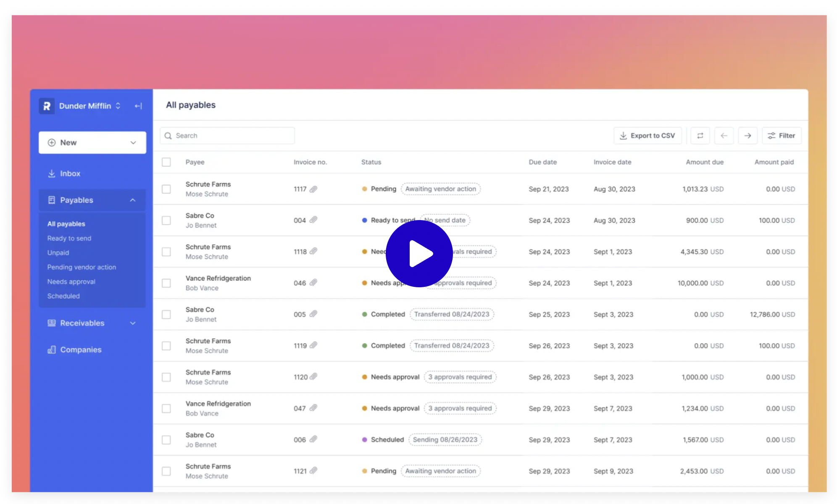837x504 pixels.
Task: Open the New dropdown menu
Action: click(x=92, y=143)
